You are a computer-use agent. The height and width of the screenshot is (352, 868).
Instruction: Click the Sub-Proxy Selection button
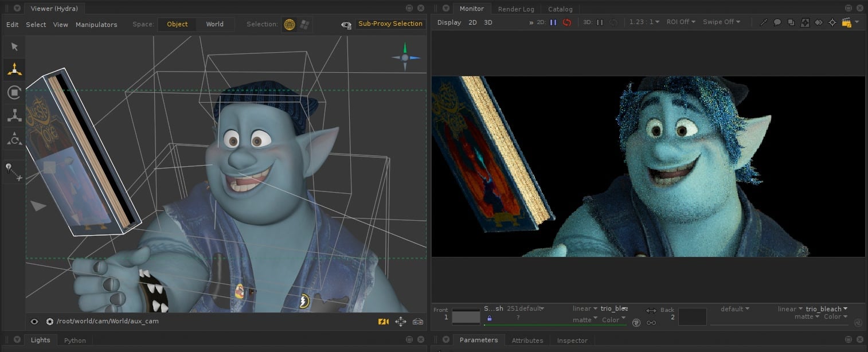pos(390,24)
